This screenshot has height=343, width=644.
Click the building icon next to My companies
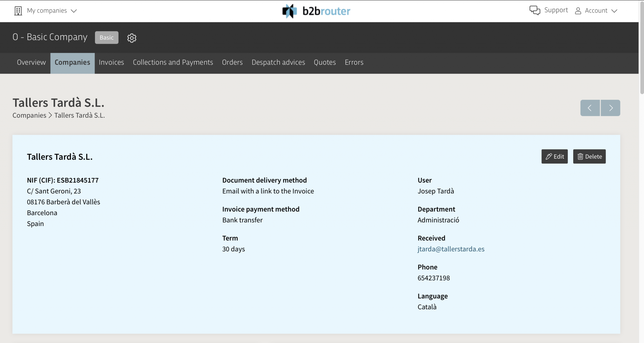point(18,11)
